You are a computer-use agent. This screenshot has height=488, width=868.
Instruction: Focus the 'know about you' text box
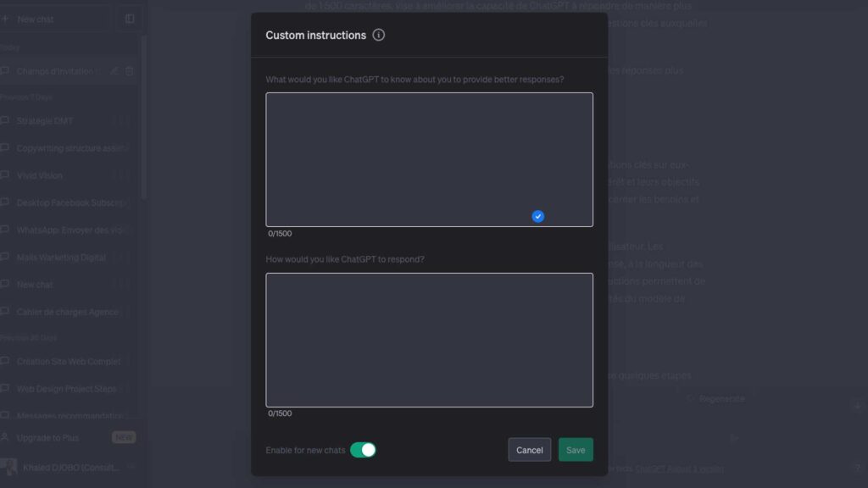[x=429, y=159]
